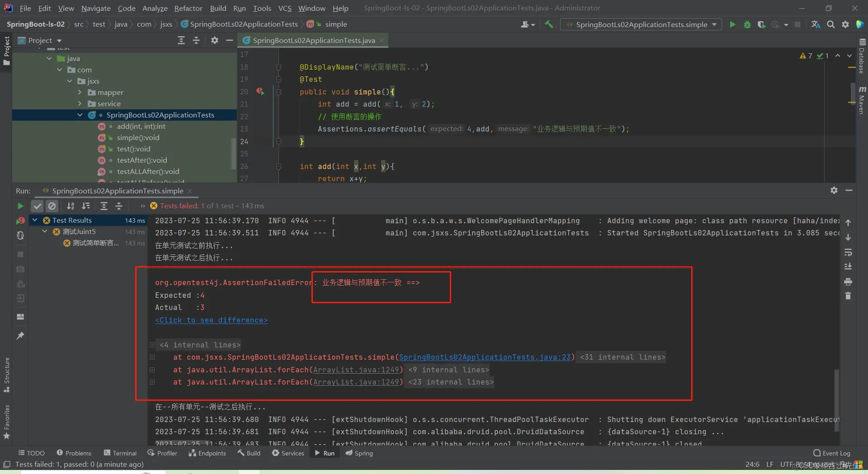
Task: Build the project with hammer icon
Action: coord(549,24)
